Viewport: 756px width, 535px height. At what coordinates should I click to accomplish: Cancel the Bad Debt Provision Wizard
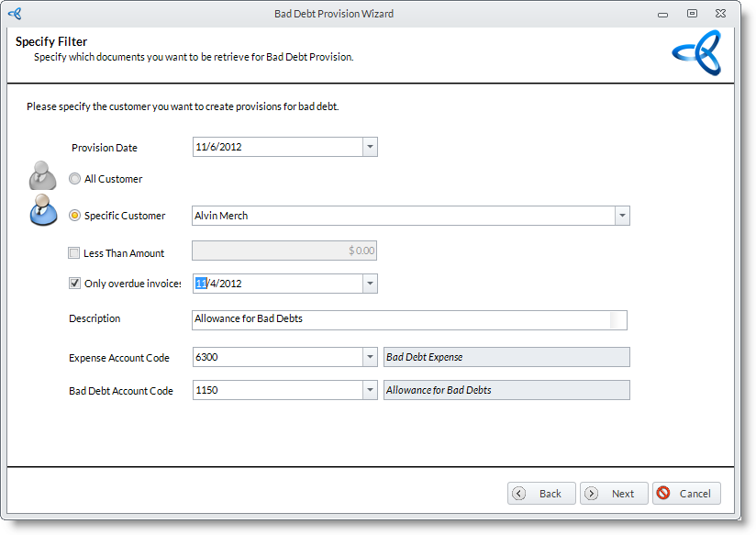coord(686,493)
